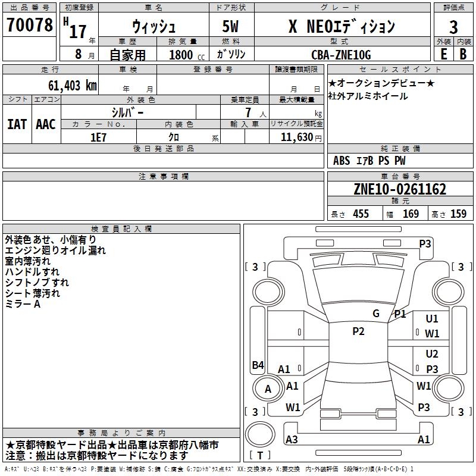This screenshot has width=476, height=476.
Task: Click spare tire circle above T
Action: coord(260,434)
